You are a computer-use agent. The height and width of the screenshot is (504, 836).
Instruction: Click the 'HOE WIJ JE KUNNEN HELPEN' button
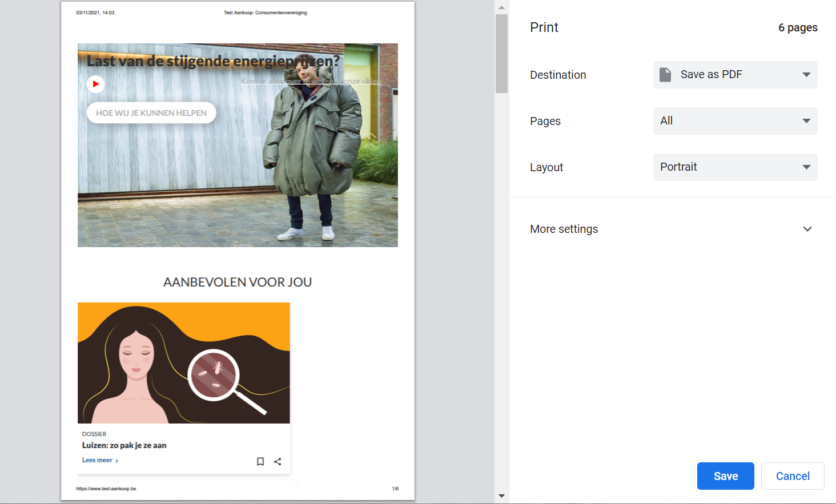click(151, 113)
